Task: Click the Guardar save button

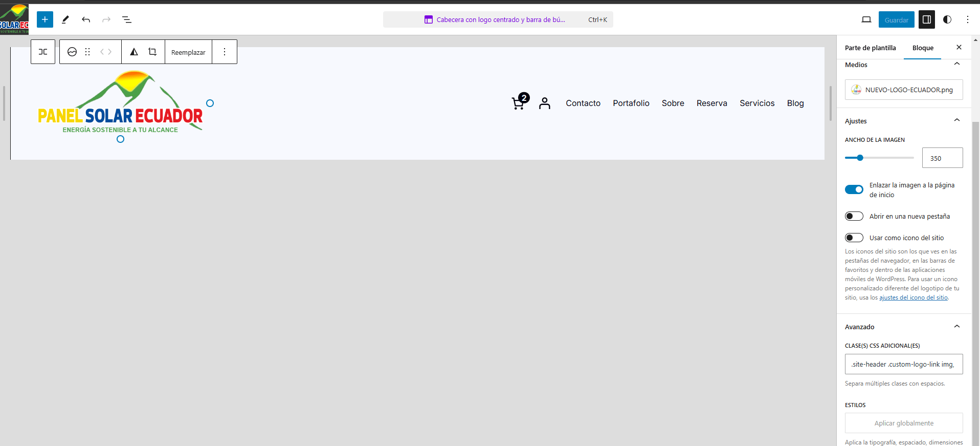Action: (x=897, y=19)
